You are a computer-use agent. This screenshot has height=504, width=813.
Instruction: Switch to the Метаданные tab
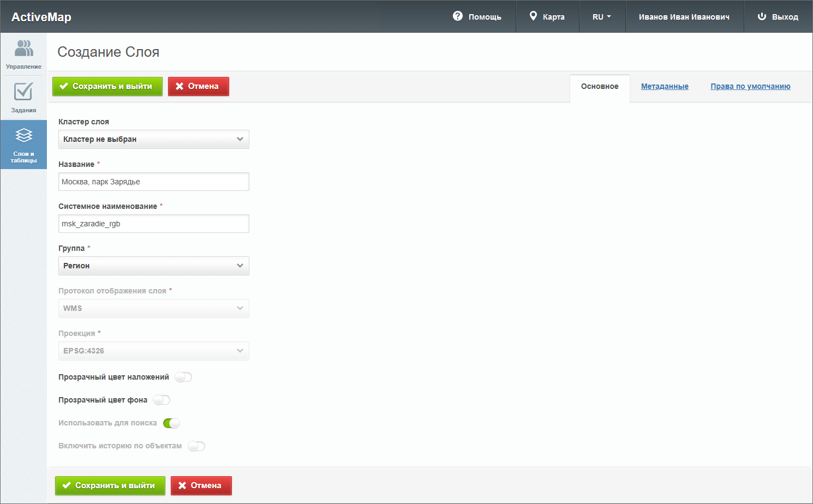[x=664, y=86]
